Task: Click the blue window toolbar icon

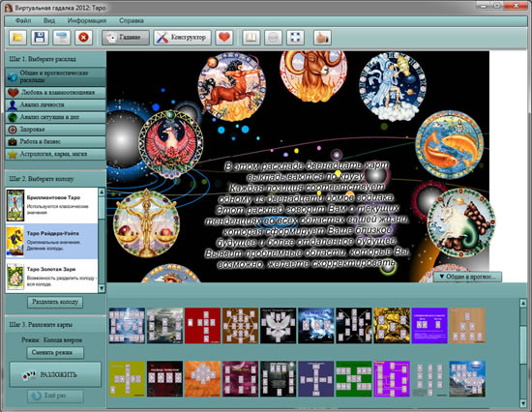Action: pos(62,38)
